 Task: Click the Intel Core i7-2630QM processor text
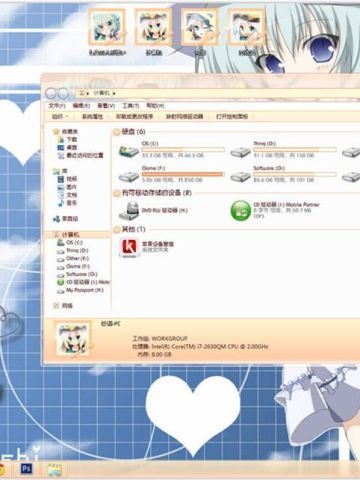point(210,347)
